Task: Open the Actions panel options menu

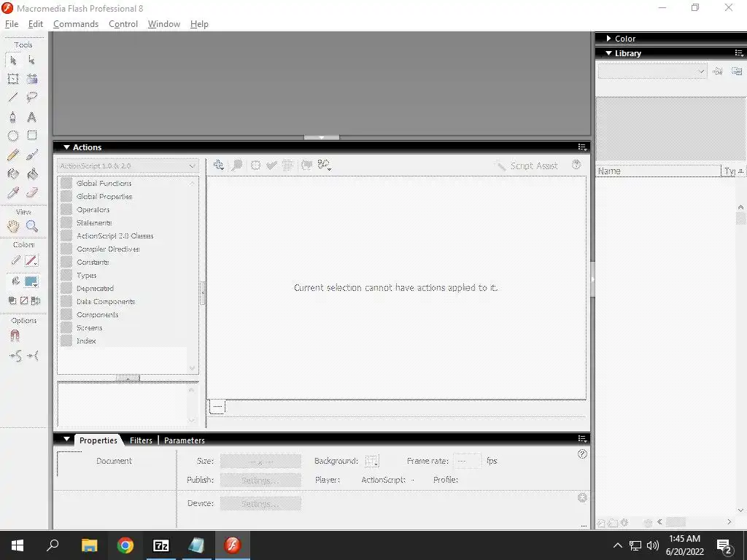Action: click(x=582, y=147)
